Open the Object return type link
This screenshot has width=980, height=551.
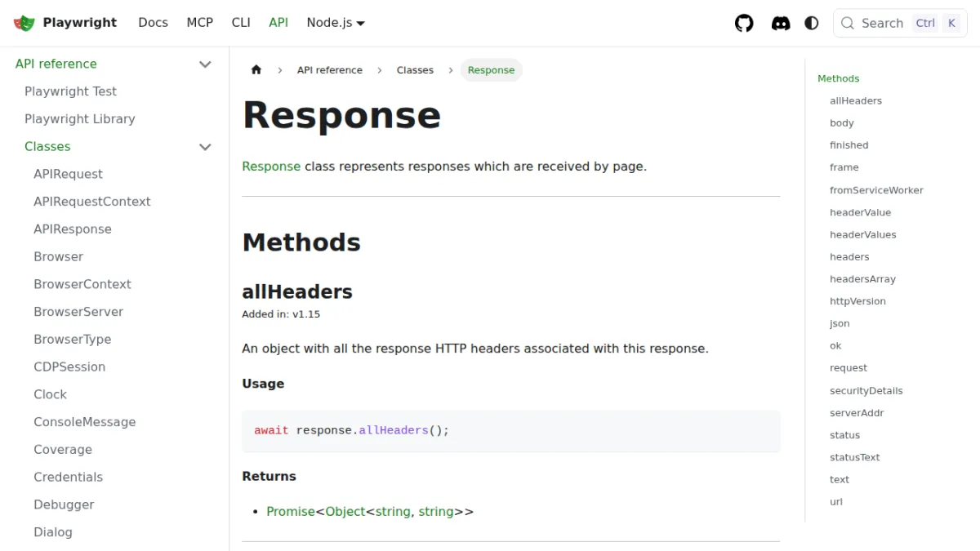point(345,512)
